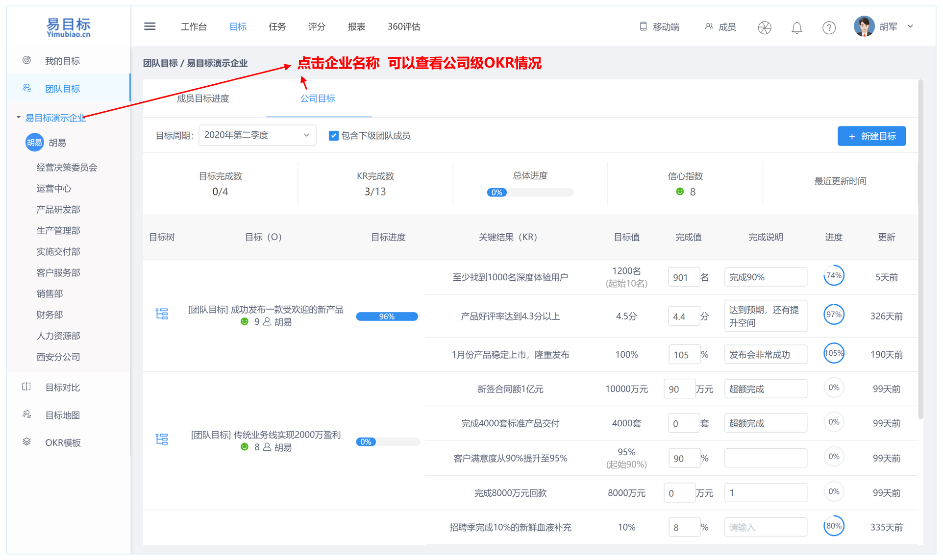Open the 成功发布一款受欢迎的新产品 goal link
943x560 pixels.
click(266, 309)
